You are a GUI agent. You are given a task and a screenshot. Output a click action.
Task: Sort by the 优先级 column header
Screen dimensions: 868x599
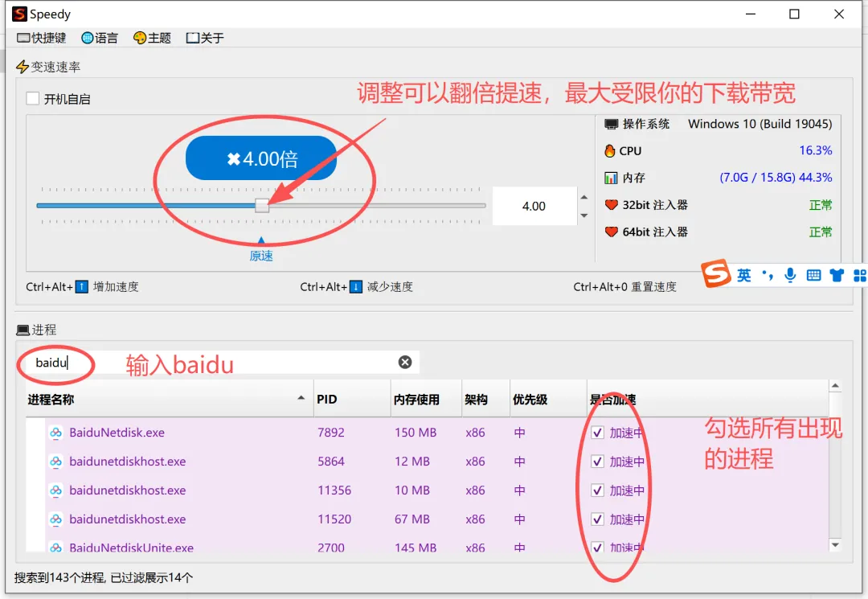pos(548,399)
